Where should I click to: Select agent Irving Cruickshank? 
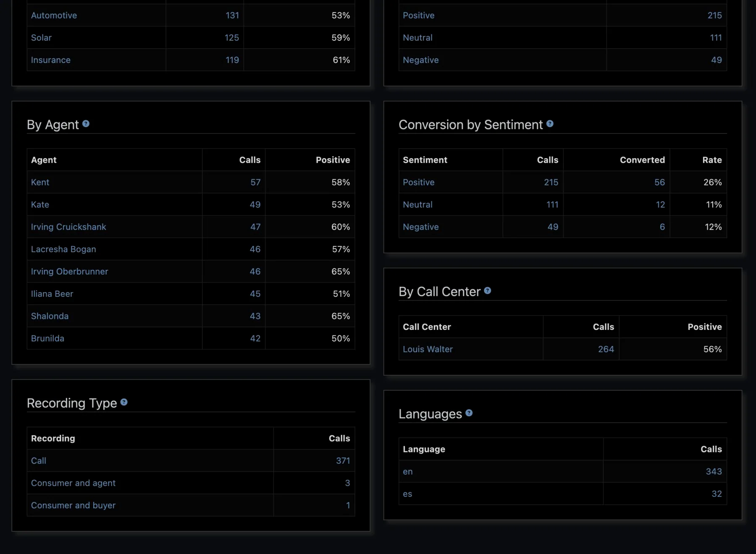pyautogui.click(x=68, y=227)
